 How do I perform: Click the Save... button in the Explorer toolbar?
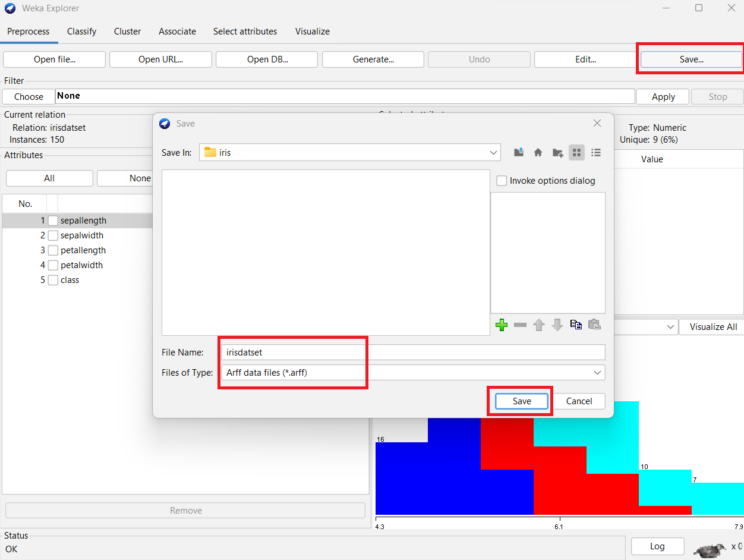click(x=692, y=59)
